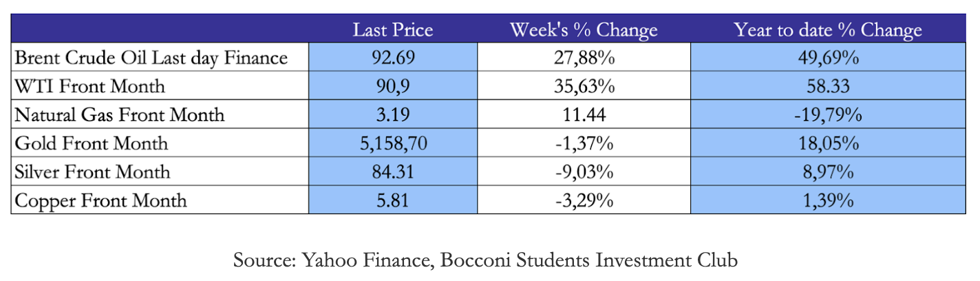The image size is (980, 281).
Task: Click the Year to date % Change header
Action: point(827,30)
